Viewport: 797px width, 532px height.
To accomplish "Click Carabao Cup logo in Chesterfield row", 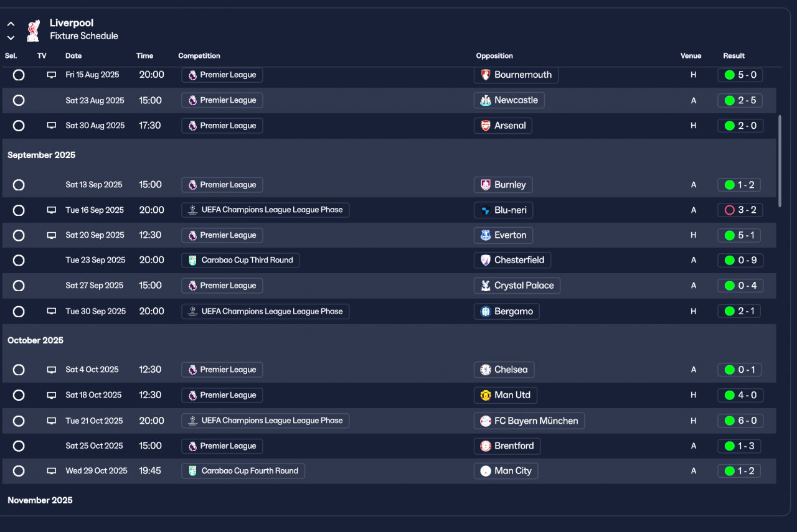I will tap(192, 260).
